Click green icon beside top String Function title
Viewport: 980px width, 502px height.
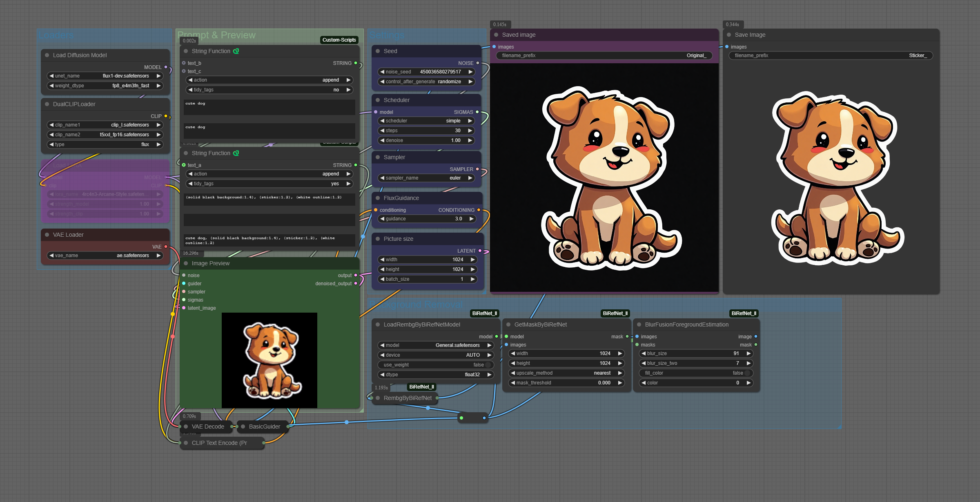[236, 51]
